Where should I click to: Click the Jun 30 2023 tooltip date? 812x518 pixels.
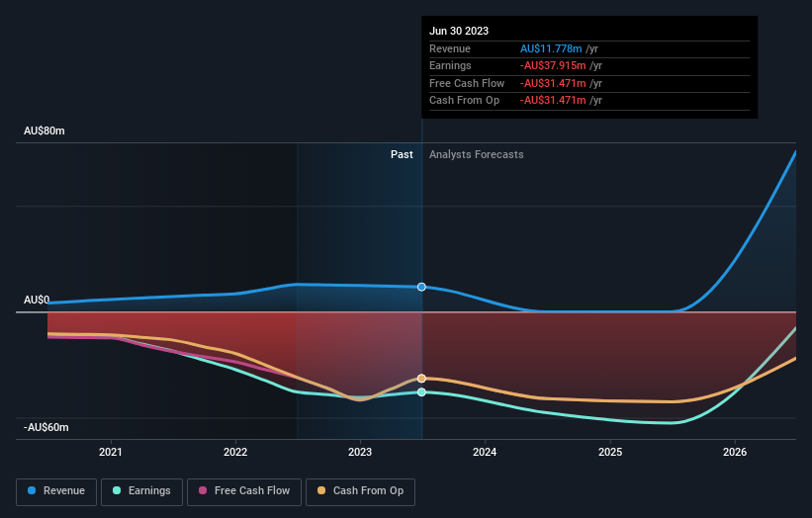tap(459, 31)
